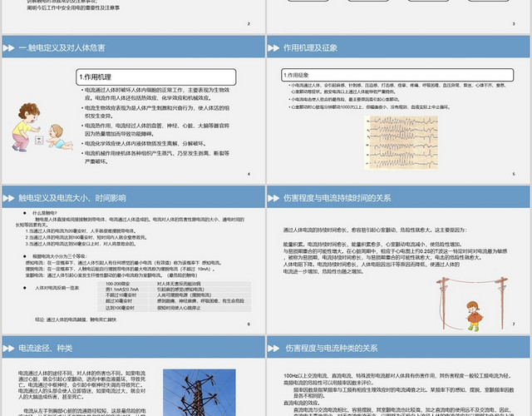Click the table cell 很短时间使人心跳停止
This screenshot has width=532, height=416.
coord(179,308)
